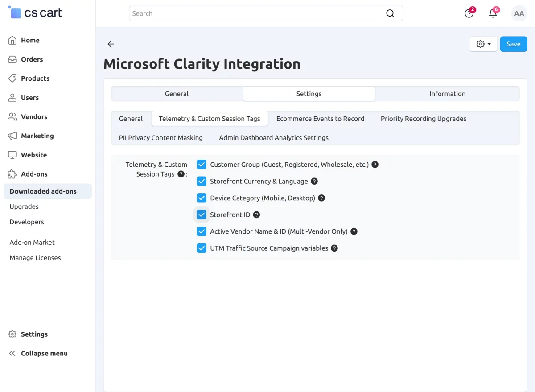
Task: Click the Microsoft Clarity Integration heading
Action: pyautogui.click(x=202, y=64)
